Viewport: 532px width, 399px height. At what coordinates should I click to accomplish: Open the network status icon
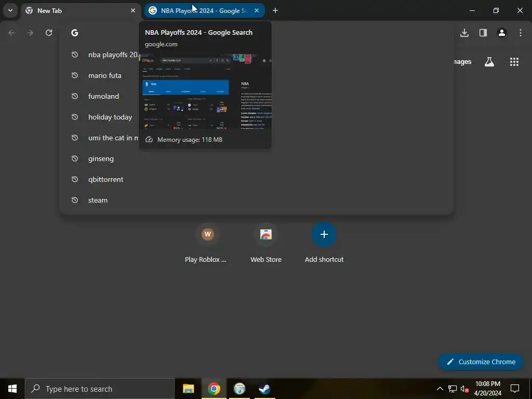453,389
